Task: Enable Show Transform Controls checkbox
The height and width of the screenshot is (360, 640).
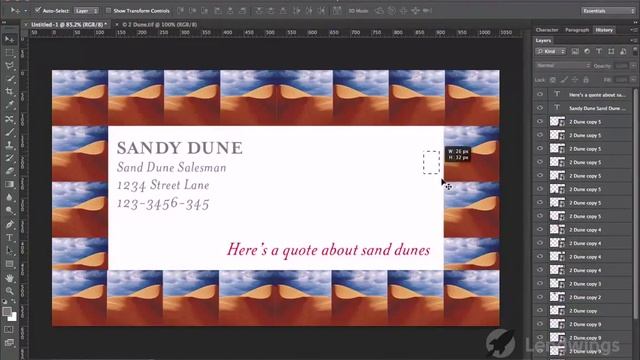Action: tap(108, 11)
